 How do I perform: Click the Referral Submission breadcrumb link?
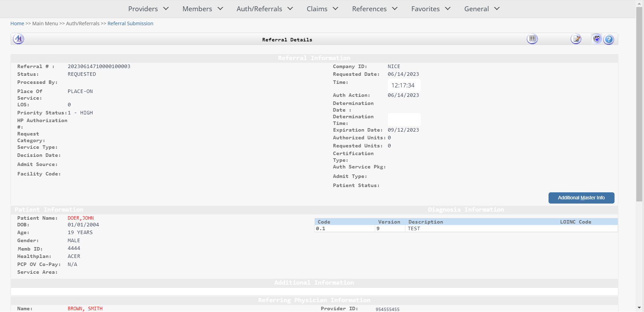[130, 24]
